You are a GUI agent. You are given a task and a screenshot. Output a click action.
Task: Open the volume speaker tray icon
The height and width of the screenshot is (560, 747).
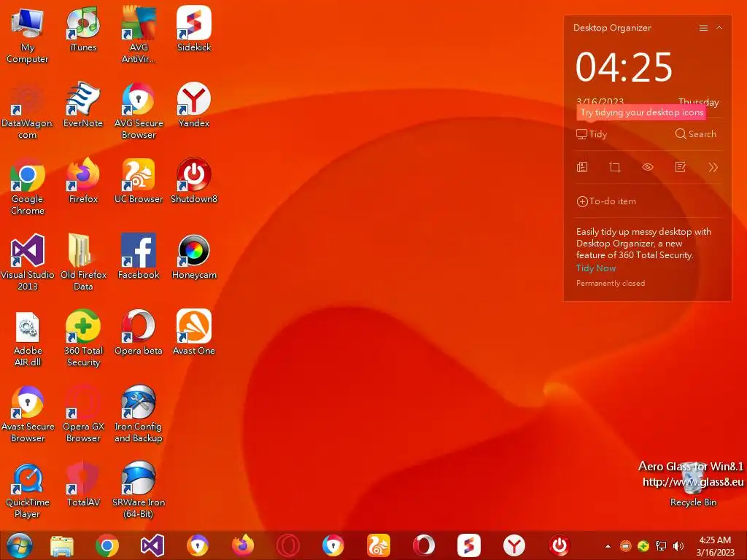click(678, 546)
